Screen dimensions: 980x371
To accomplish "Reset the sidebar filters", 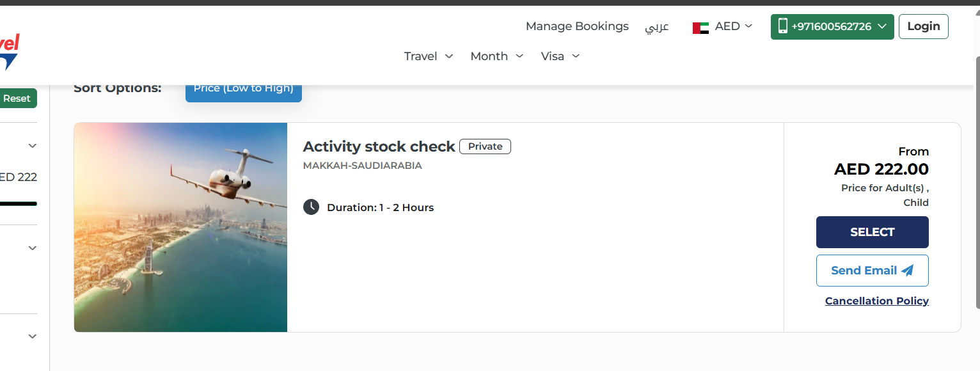I will tap(17, 99).
